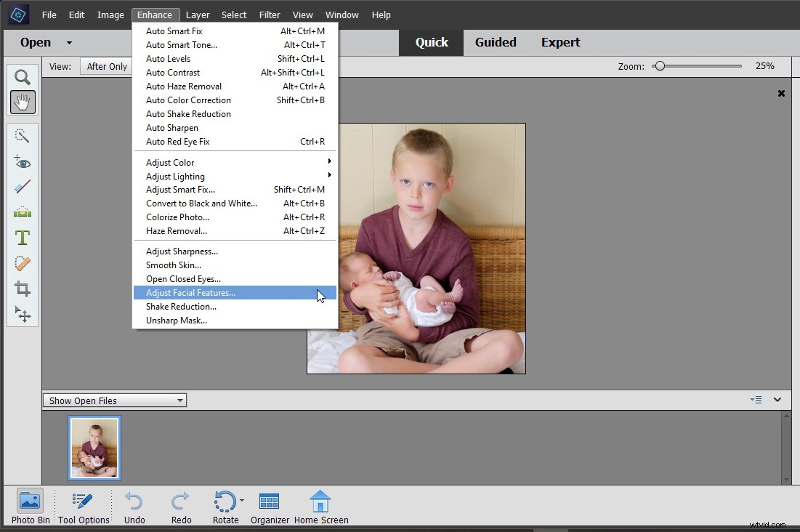Open the Photo Bin panel
Image resolution: width=800 pixels, height=532 pixels.
[x=29, y=507]
